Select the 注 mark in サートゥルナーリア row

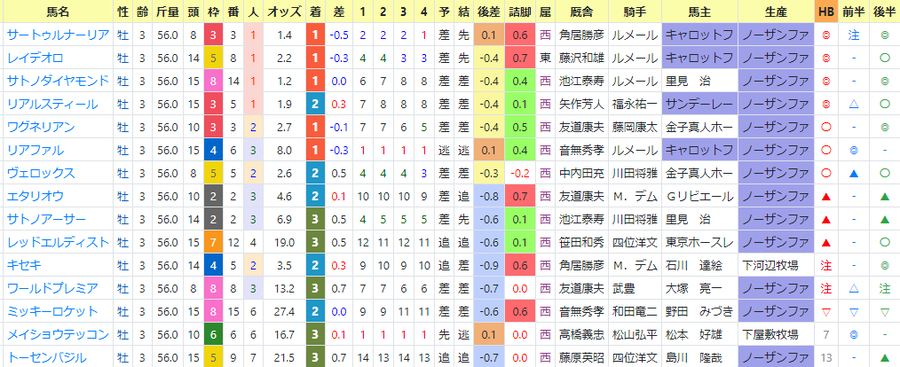click(854, 35)
